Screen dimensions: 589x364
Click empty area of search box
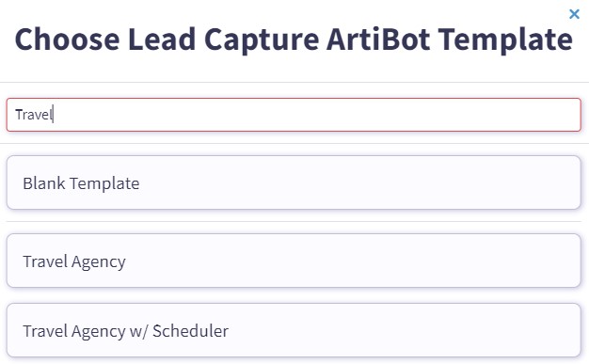coord(319,115)
